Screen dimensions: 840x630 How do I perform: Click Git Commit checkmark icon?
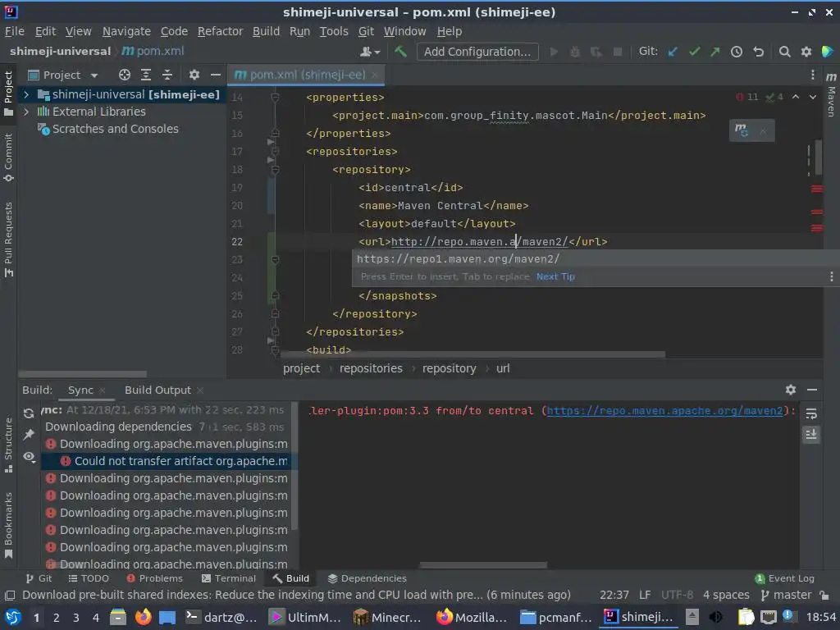694,52
